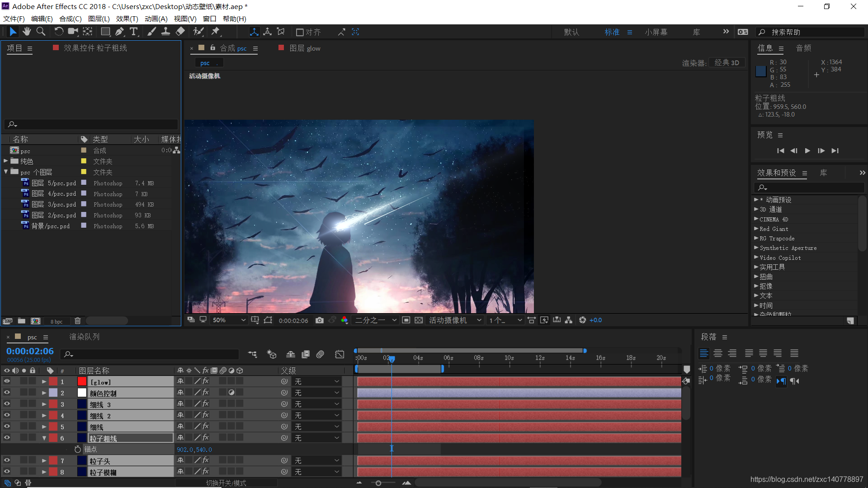Click the 切换开关/模式 button

point(226,483)
